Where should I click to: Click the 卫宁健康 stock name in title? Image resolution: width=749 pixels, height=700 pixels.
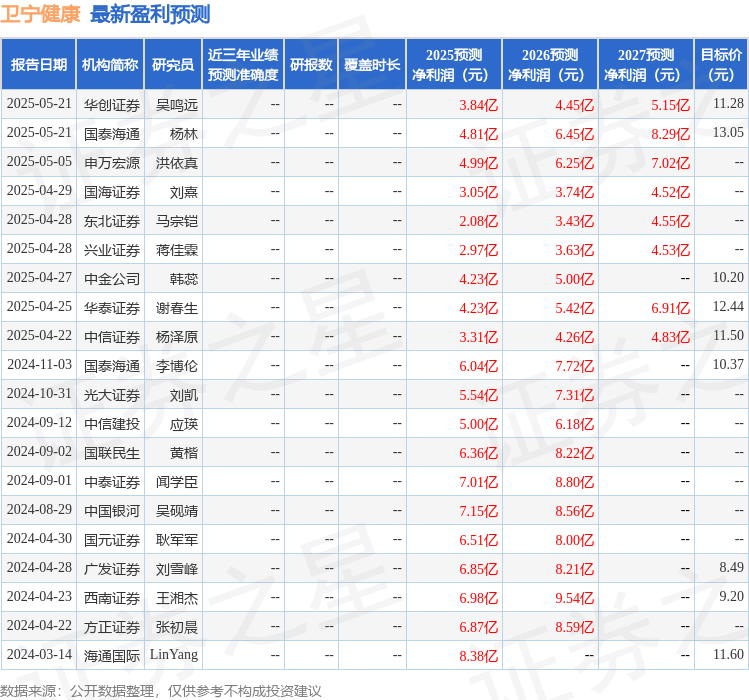pos(41,14)
